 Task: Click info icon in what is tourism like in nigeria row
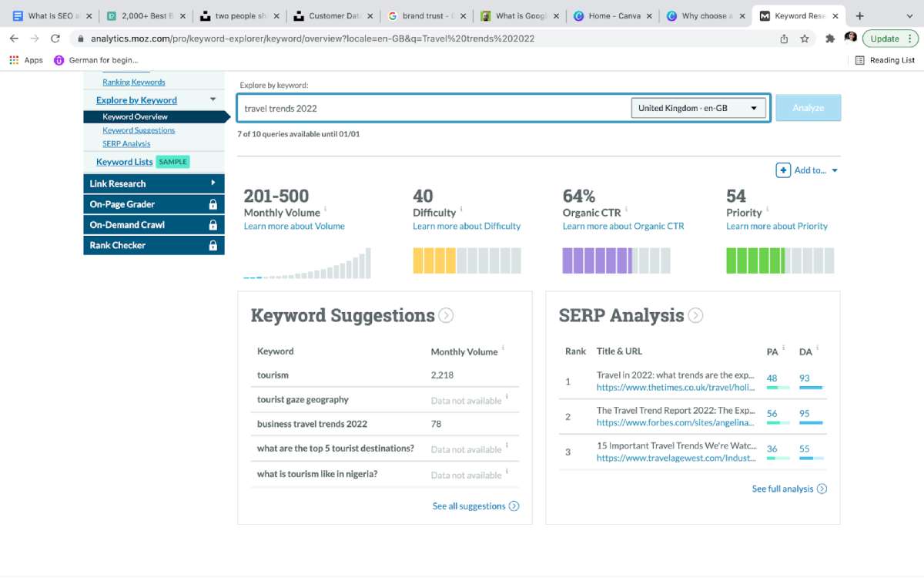click(x=507, y=471)
